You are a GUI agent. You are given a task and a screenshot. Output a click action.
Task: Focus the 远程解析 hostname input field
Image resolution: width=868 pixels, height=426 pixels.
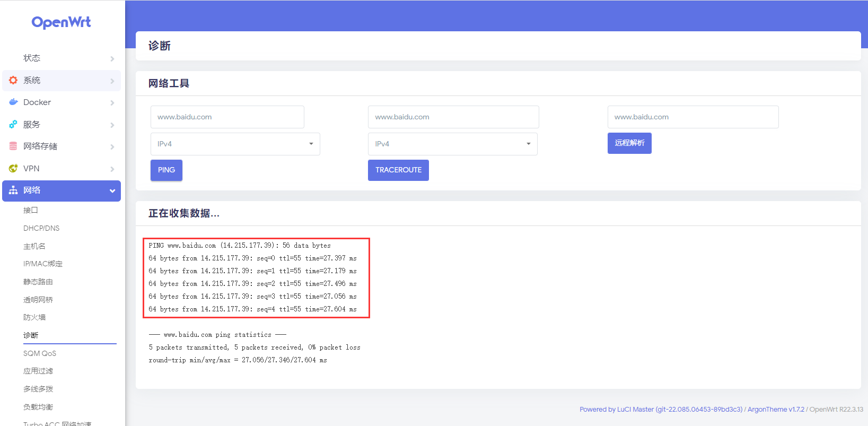tap(693, 117)
